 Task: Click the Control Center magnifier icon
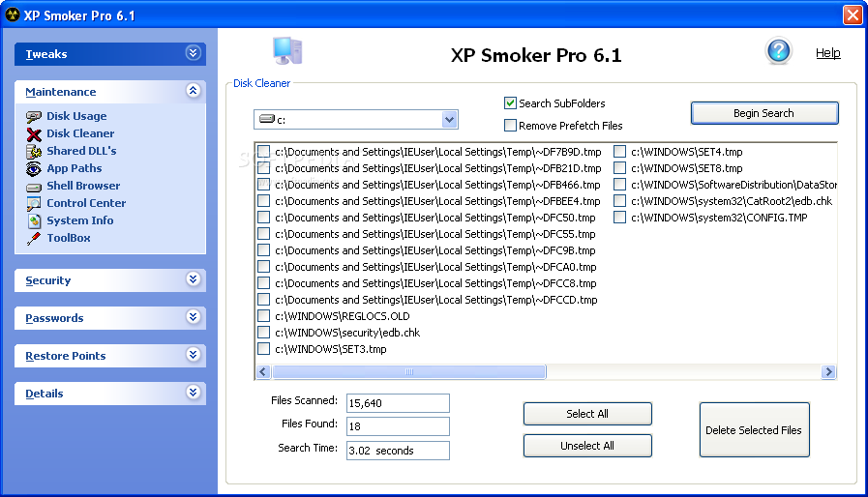coord(34,204)
